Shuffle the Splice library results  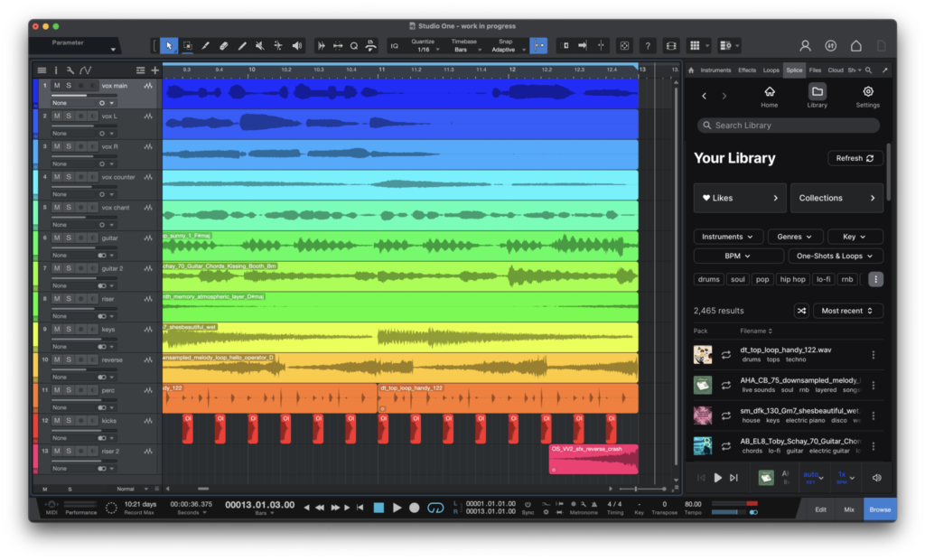tap(800, 311)
